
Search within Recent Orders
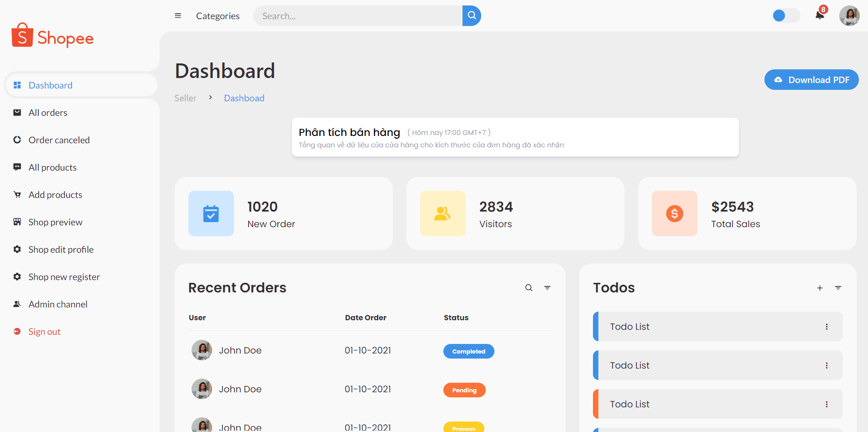coord(529,288)
